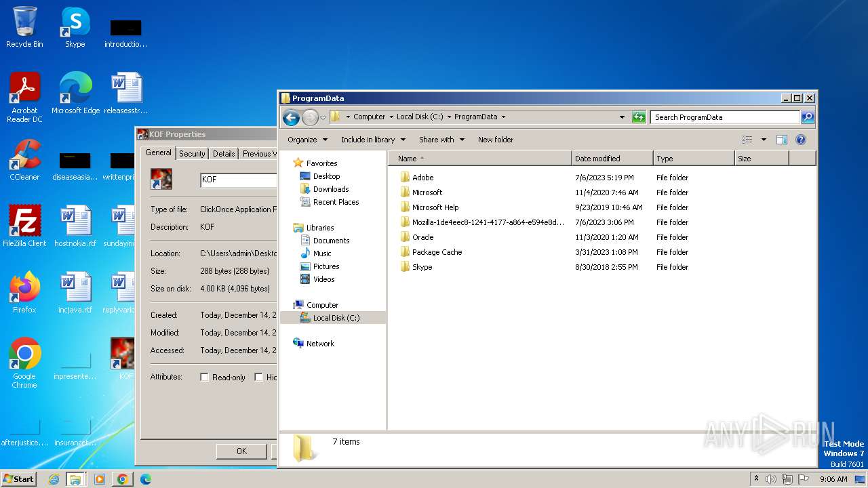
Task: Change the view icon in Explorer toolbar
Action: coord(747,140)
